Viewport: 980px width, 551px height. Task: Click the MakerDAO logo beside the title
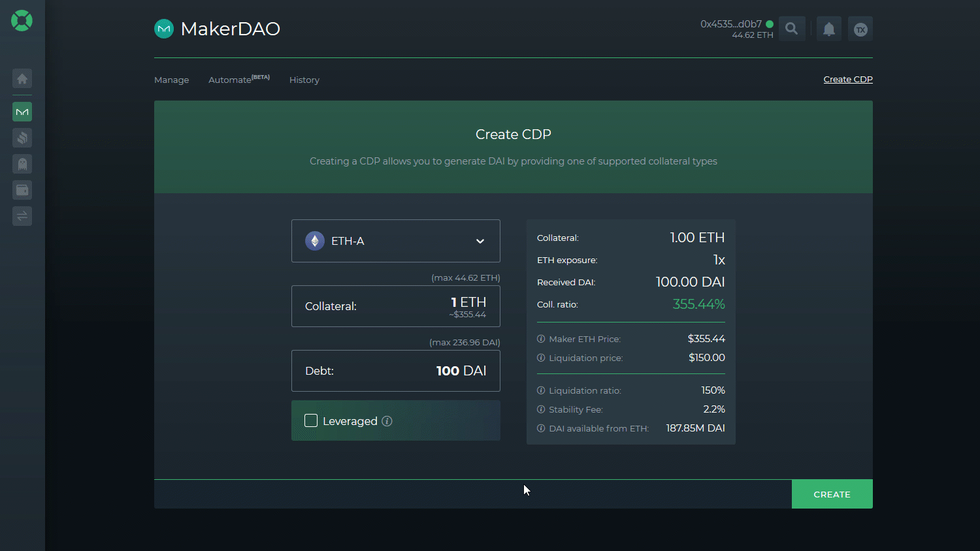pyautogui.click(x=164, y=29)
